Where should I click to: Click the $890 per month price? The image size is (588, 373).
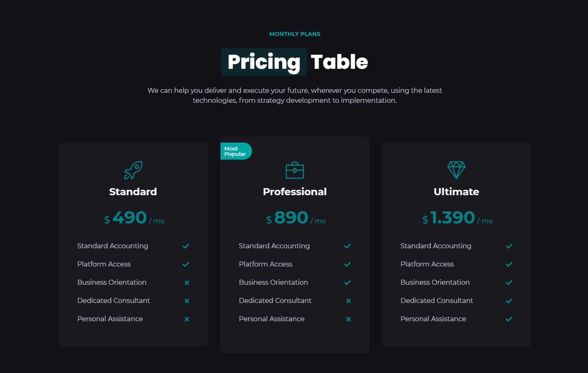pyautogui.click(x=295, y=218)
